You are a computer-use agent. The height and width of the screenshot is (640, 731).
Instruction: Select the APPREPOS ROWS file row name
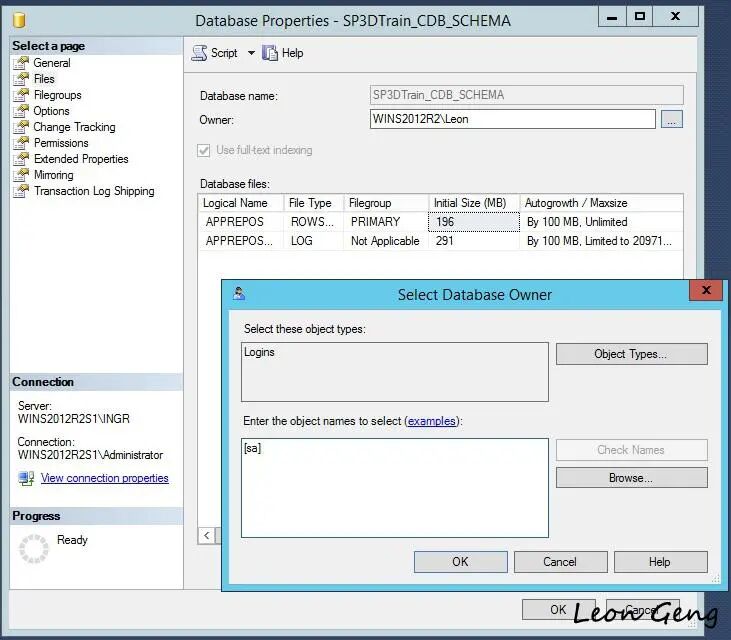pos(241,222)
